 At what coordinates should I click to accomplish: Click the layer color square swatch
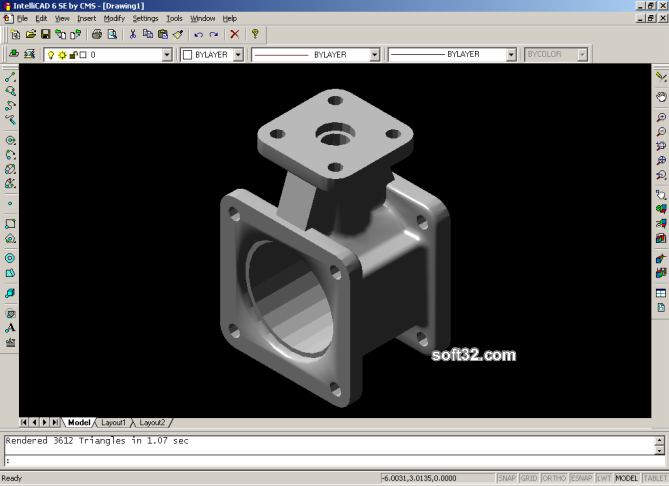point(83,55)
